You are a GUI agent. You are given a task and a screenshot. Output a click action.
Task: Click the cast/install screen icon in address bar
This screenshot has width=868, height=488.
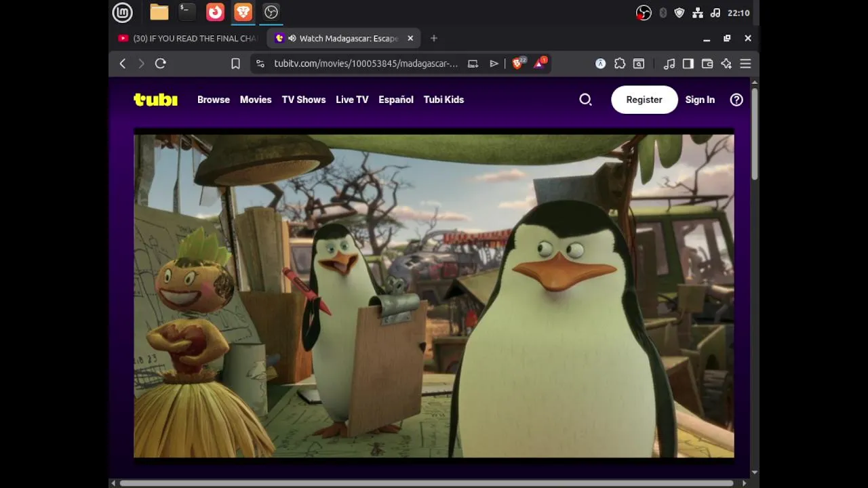tap(473, 64)
